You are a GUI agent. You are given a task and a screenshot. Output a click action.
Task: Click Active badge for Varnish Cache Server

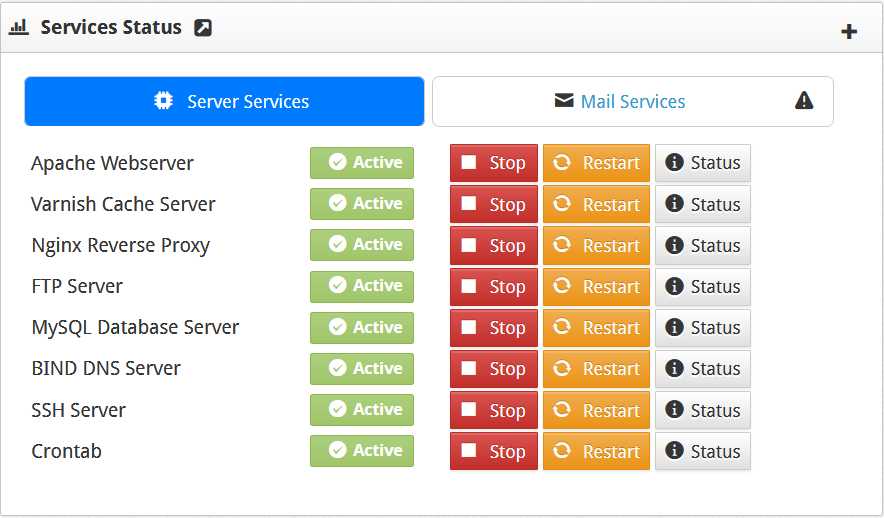(362, 203)
